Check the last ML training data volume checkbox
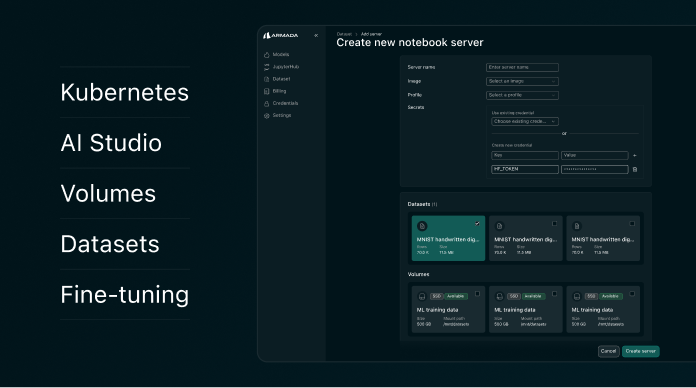Viewport: 696px width, 388px height. [x=632, y=294]
